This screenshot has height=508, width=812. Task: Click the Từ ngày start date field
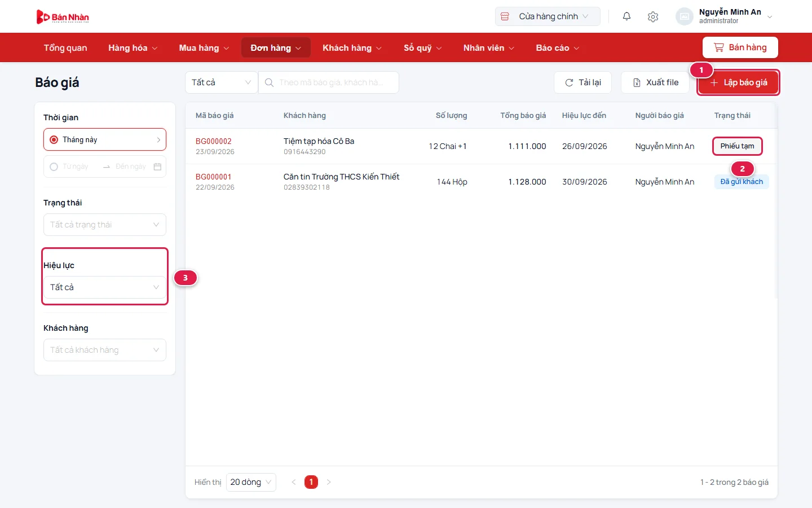click(x=76, y=167)
